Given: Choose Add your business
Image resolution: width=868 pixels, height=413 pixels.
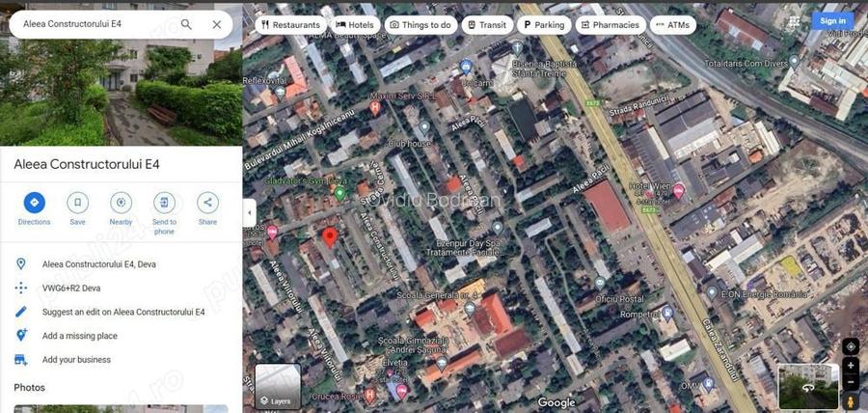Looking at the screenshot, I should point(76,360).
